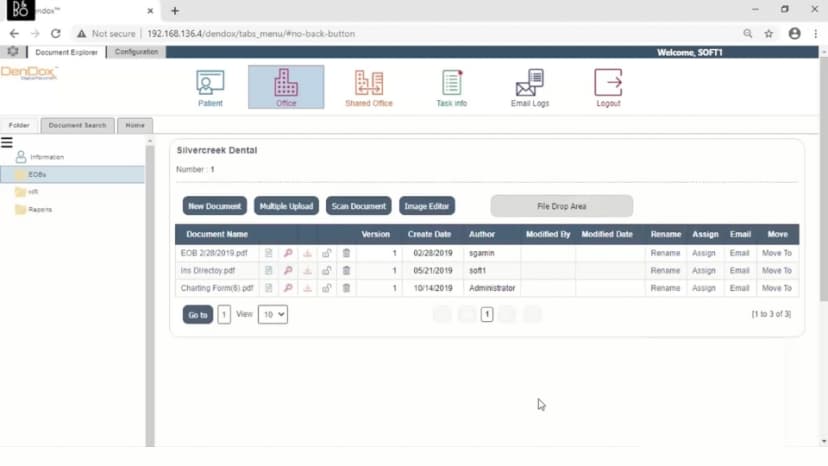Delete Ins Directoy.pdf with trash icon
Viewport: 828px width, 466px height.
tap(346, 271)
